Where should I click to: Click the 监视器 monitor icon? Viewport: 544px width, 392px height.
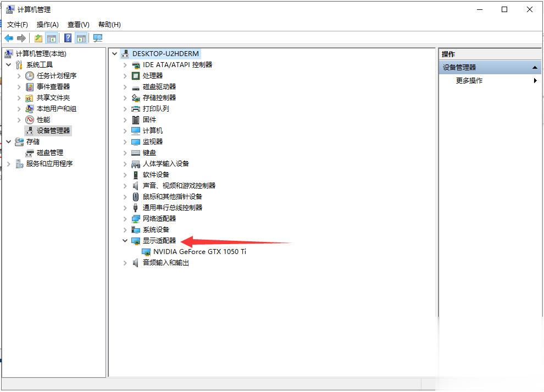point(136,142)
